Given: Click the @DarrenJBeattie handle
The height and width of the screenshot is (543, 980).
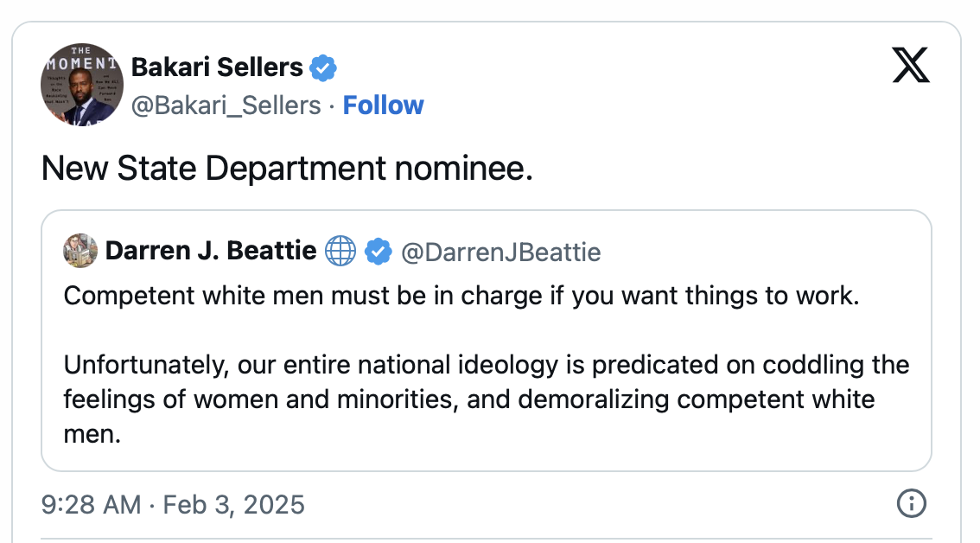Looking at the screenshot, I should (x=501, y=252).
